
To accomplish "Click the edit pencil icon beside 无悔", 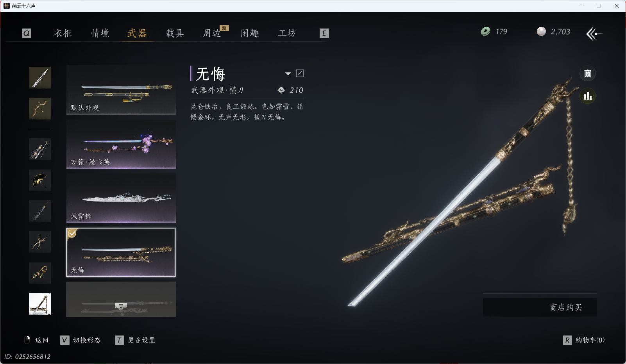I will tap(300, 73).
